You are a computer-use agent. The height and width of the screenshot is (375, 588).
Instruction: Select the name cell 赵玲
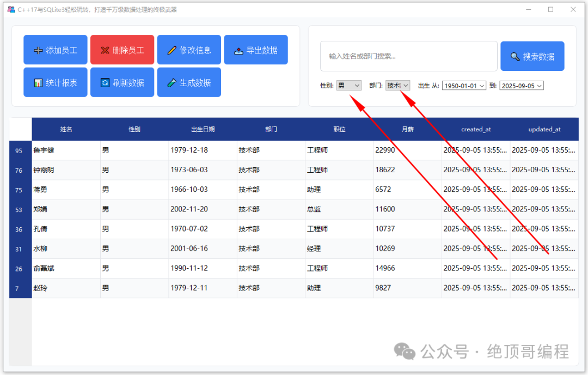pos(66,288)
